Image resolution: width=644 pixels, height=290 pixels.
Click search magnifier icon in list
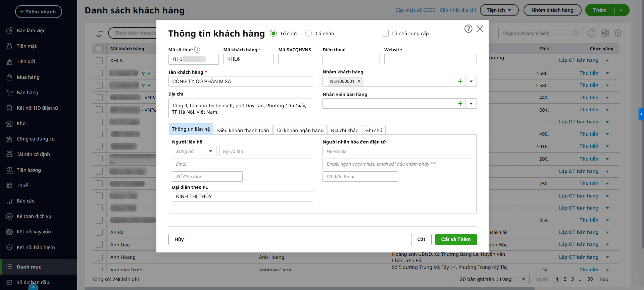(576, 33)
